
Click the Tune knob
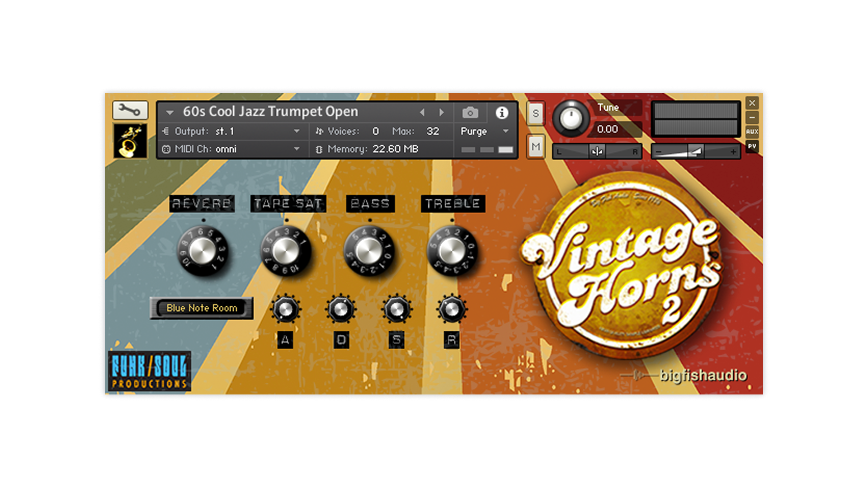point(571,118)
